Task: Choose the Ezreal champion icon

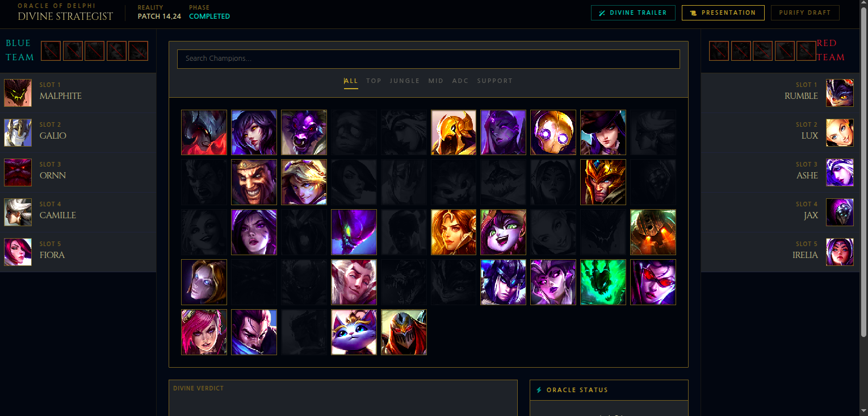Action: pyautogui.click(x=304, y=182)
